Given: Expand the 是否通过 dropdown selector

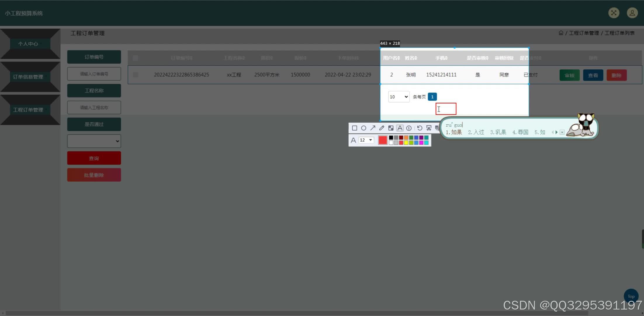Looking at the screenshot, I should point(94,141).
